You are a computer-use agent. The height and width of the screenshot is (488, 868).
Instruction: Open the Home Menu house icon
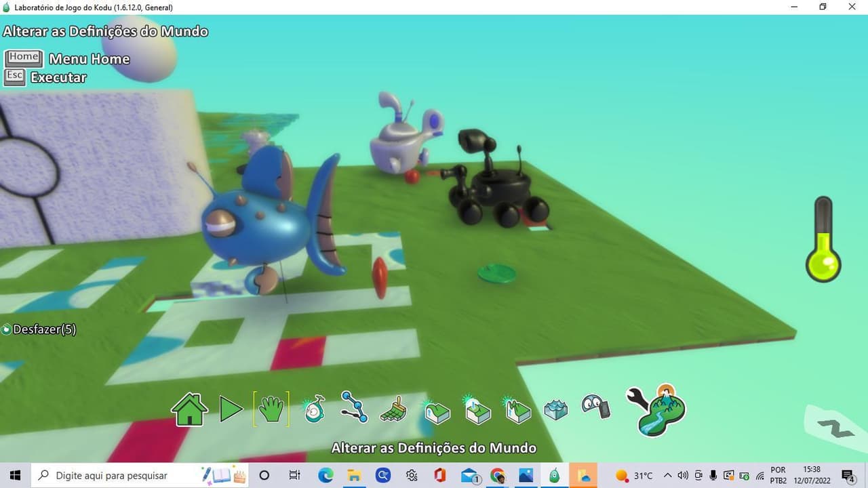pos(189,409)
